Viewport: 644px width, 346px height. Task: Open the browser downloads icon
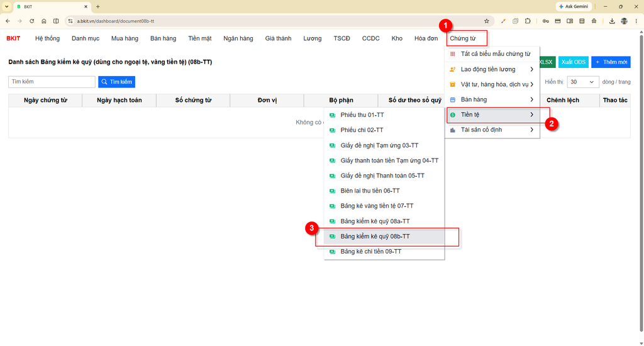tap(612, 21)
